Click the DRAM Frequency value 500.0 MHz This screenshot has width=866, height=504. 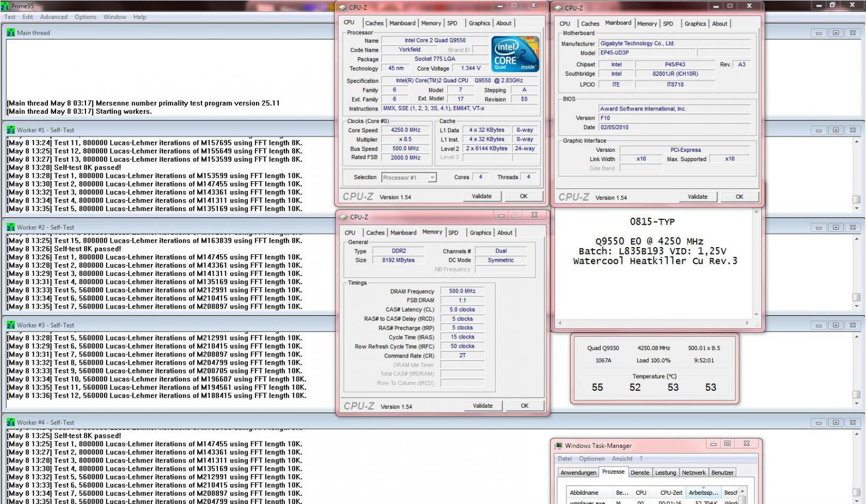[462, 291]
